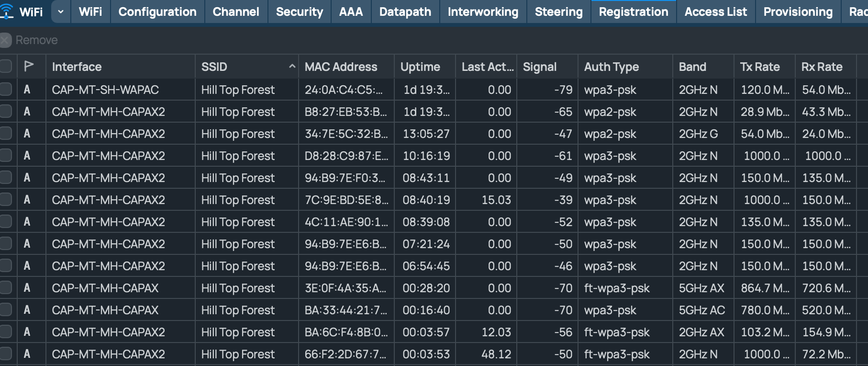868x366 pixels.
Task: Check the row with uptime 00:16:40
Action: (5, 309)
